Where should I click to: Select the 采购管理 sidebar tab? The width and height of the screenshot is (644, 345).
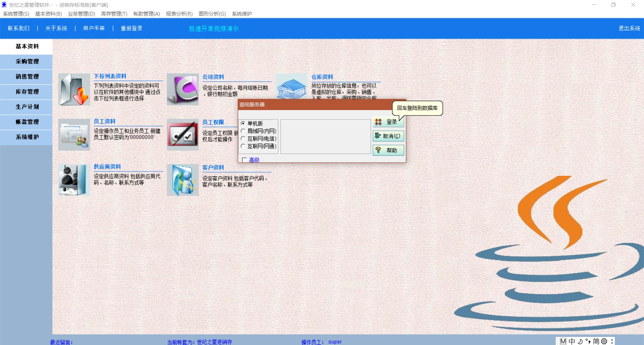(26, 61)
